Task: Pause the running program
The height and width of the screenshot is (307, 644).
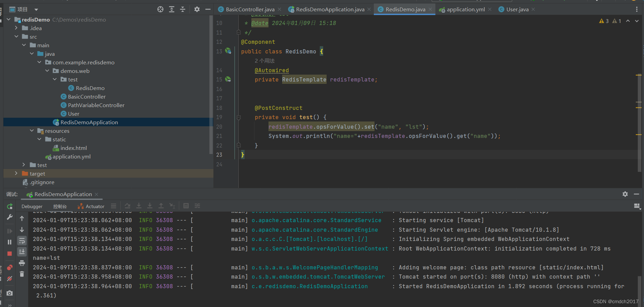Action: pyautogui.click(x=10, y=242)
